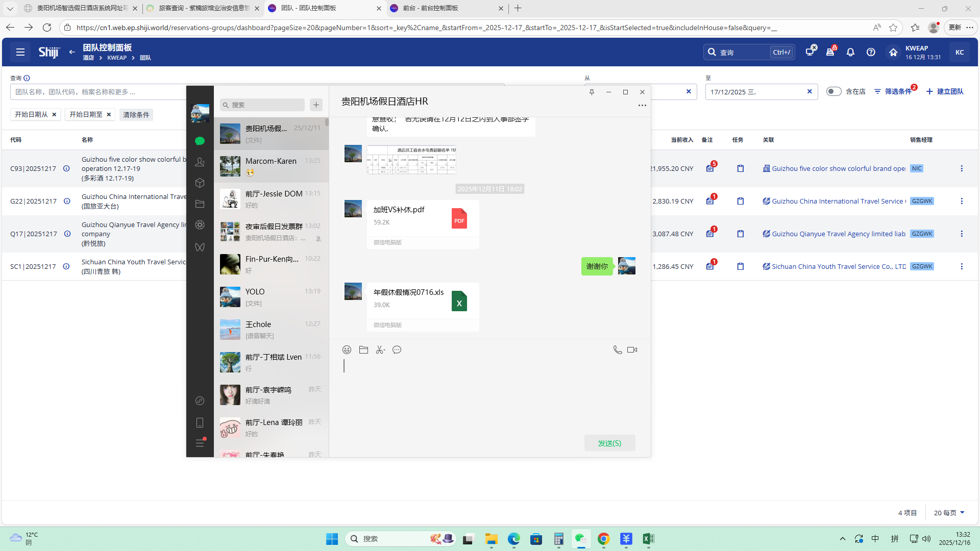Open three-dot menu for SC1 group row
This screenshot has width=980, height=551.
pos(962,266)
